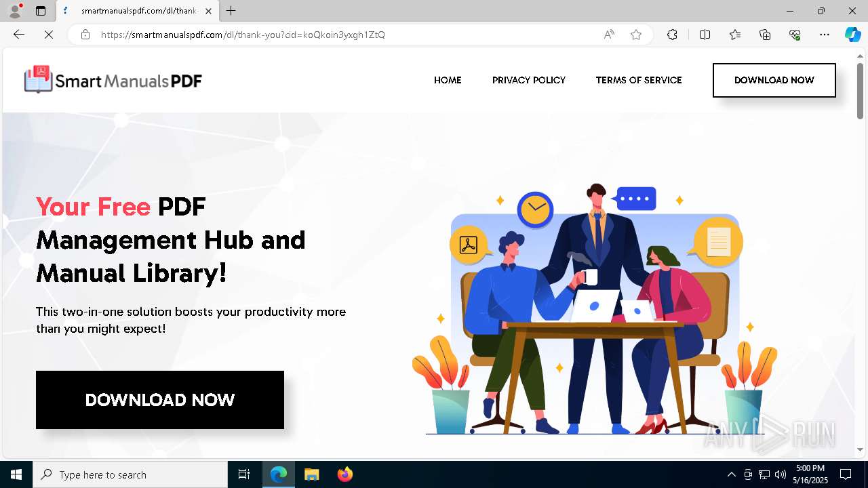The image size is (868, 488).
Task: Click the page vertical scrollbar thumb
Action: point(860,91)
